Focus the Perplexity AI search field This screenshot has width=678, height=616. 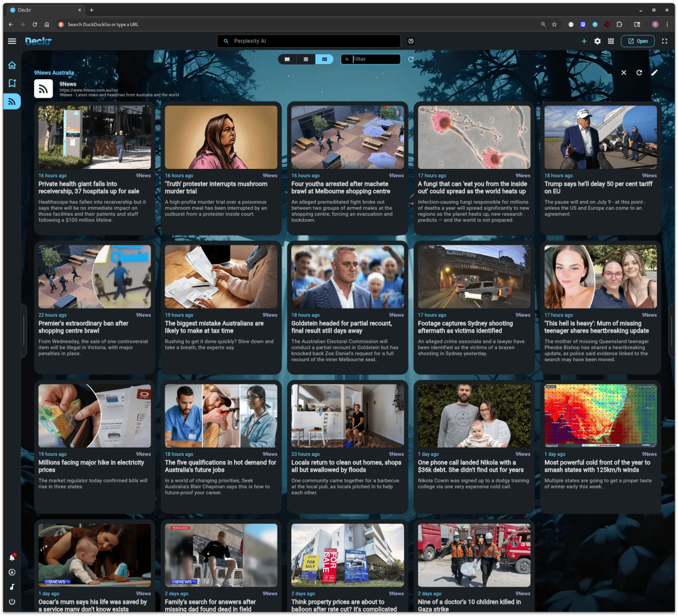[309, 41]
